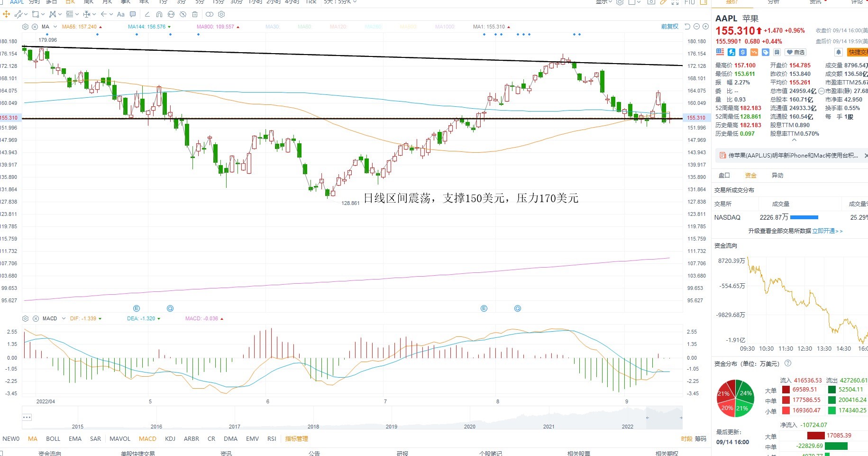Click the blue dollar sign icon
Viewport: 868px width, 456px height.
743,52
